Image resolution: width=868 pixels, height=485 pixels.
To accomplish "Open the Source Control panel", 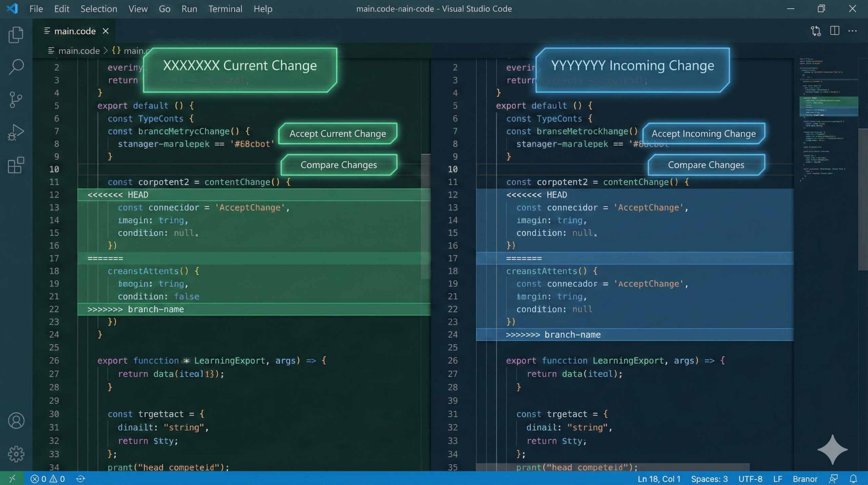I will point(16,99).
